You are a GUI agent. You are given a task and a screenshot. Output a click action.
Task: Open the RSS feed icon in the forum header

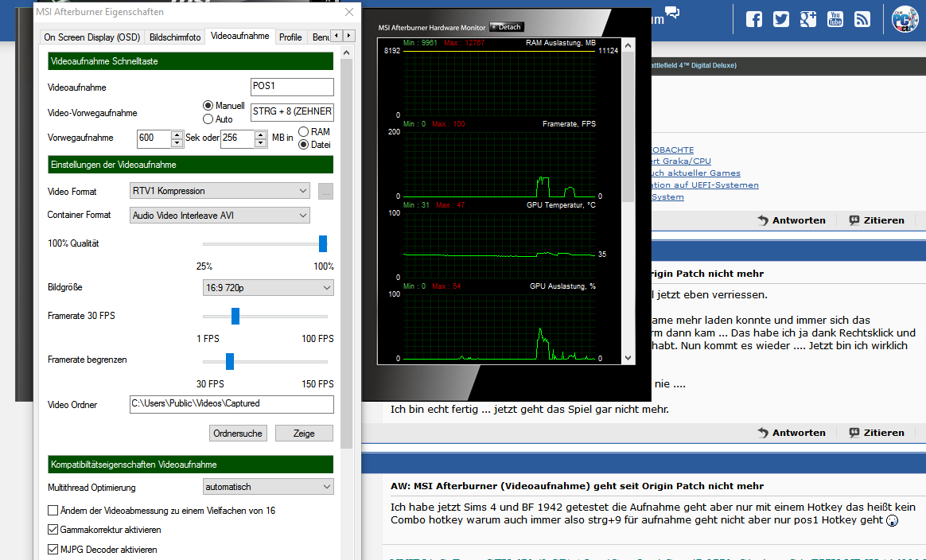tap(862, 20)
